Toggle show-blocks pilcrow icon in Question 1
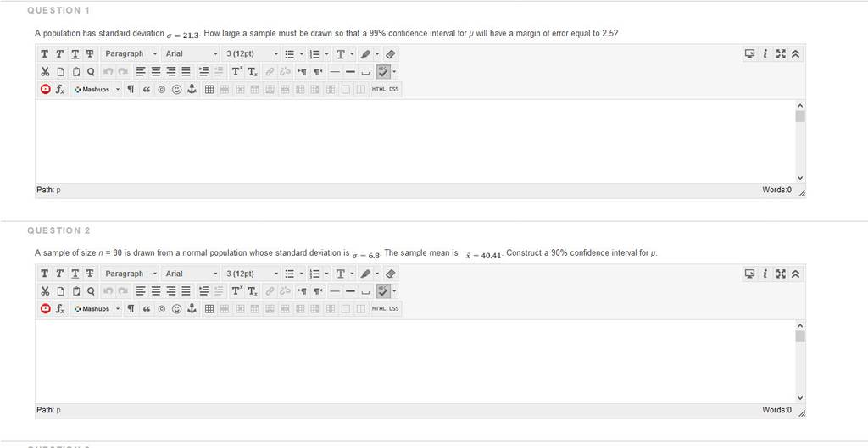Image resolution: width=868 pixels, height=448 pixels. 131,89
